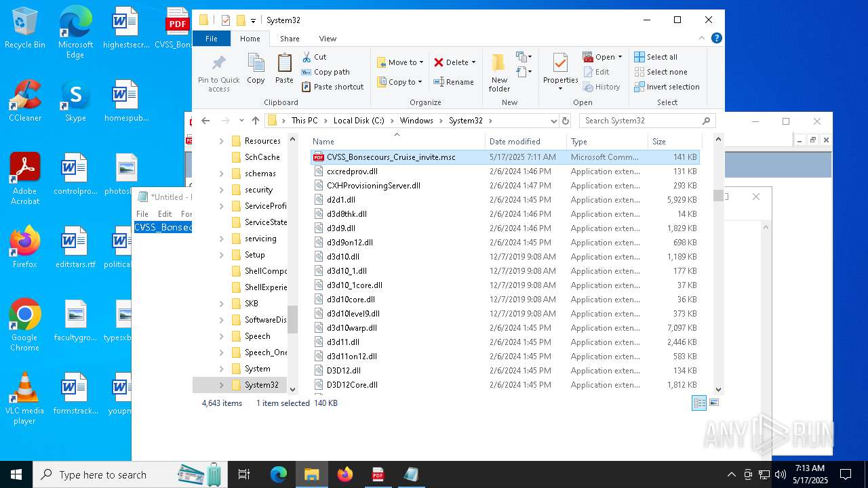Click the Search System32 field
This screenshot has height=488, width=868.
647,121
